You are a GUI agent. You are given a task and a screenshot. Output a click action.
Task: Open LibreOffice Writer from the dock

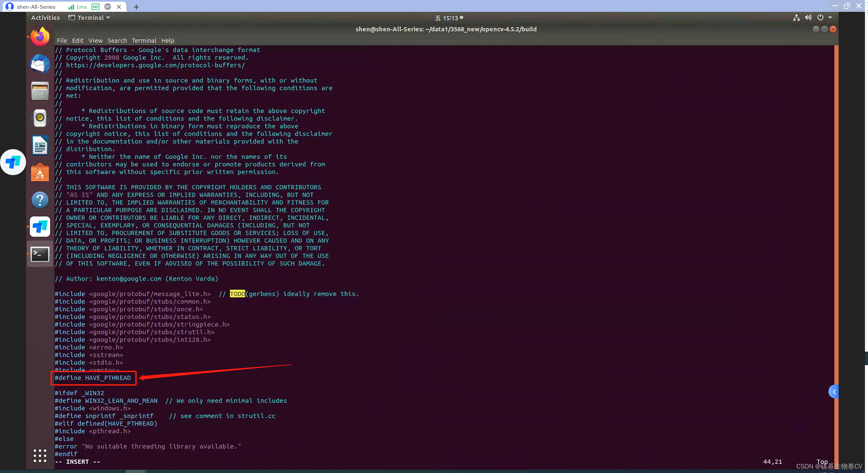tap(40, 145)
